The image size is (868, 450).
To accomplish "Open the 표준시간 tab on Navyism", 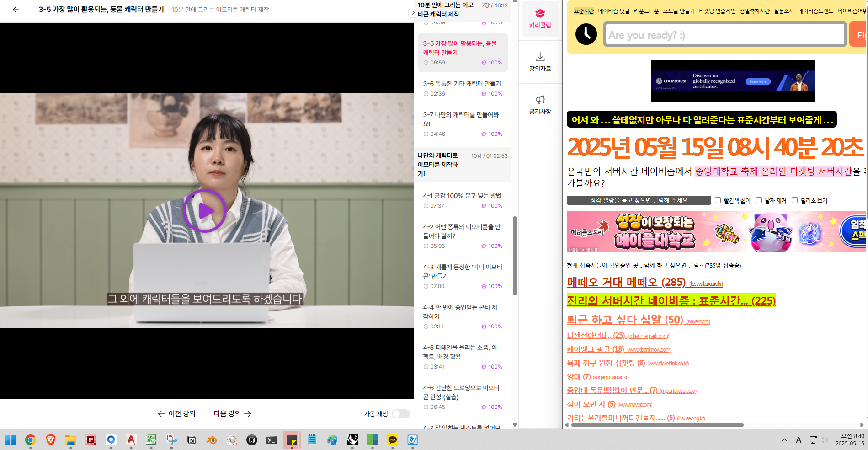I will (x=584, y=11).
